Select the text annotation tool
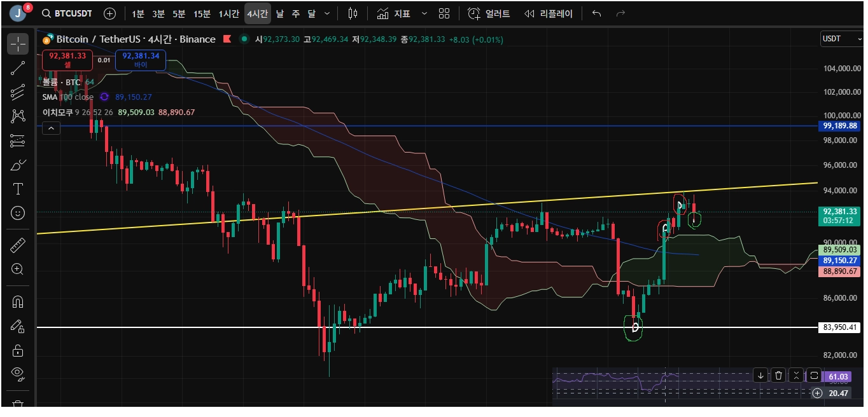 18,189
